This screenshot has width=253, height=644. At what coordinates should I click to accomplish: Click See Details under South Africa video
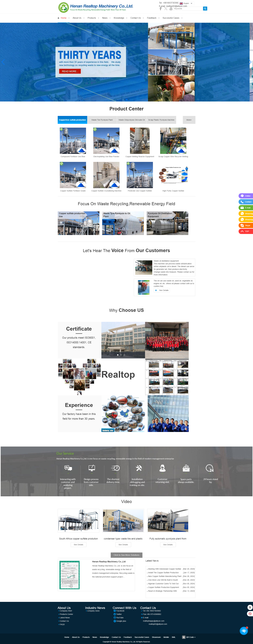pos(78,544)
